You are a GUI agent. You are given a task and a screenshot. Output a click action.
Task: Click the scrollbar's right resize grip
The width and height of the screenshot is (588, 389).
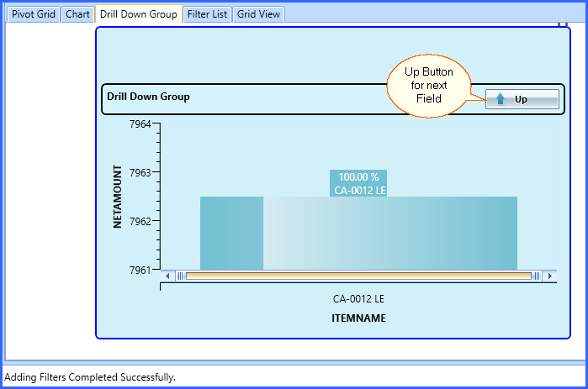click(537, 276)
